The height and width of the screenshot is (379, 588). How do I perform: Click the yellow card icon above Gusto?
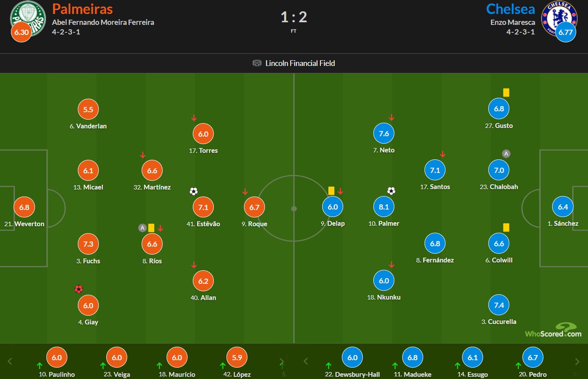tap(506, 93)
